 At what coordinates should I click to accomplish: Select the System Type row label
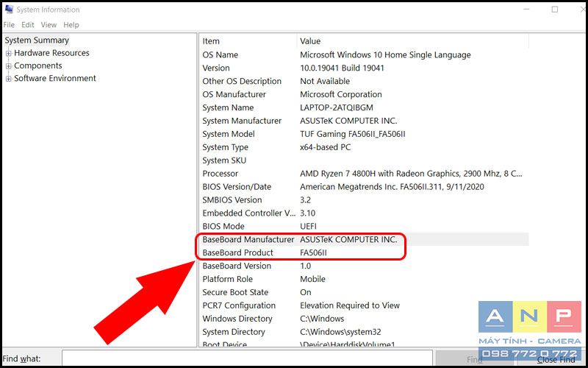pos(226,147)
